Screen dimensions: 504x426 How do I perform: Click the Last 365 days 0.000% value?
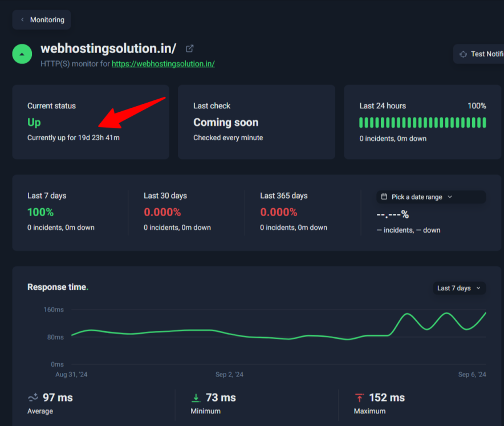tap(278, 212)
